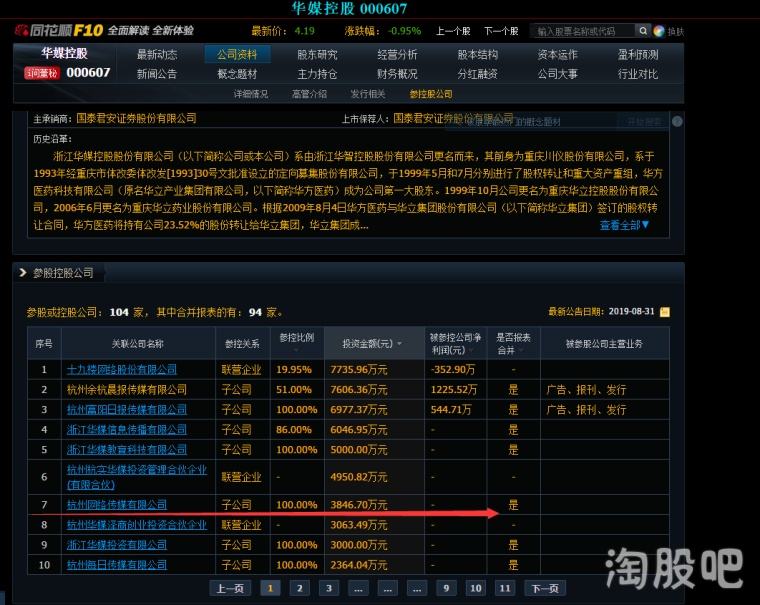The image size is (760, 605).
Task: Sort by 是否报表合并 column header
Action: click(513, 344)
